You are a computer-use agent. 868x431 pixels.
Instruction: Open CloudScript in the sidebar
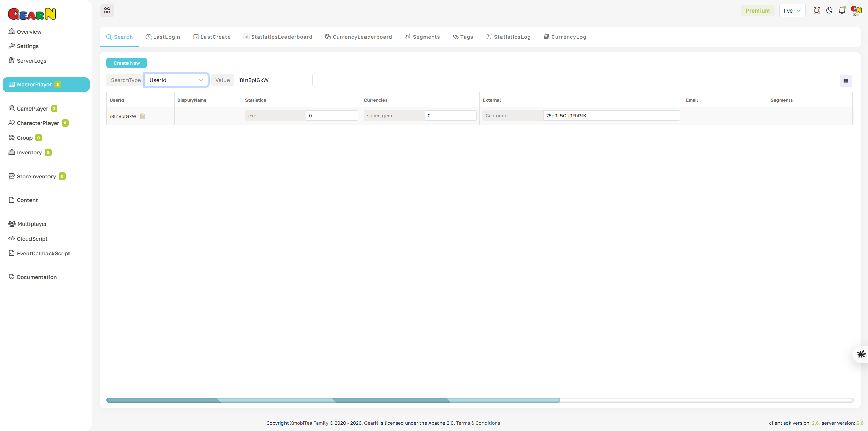point(32,239)
